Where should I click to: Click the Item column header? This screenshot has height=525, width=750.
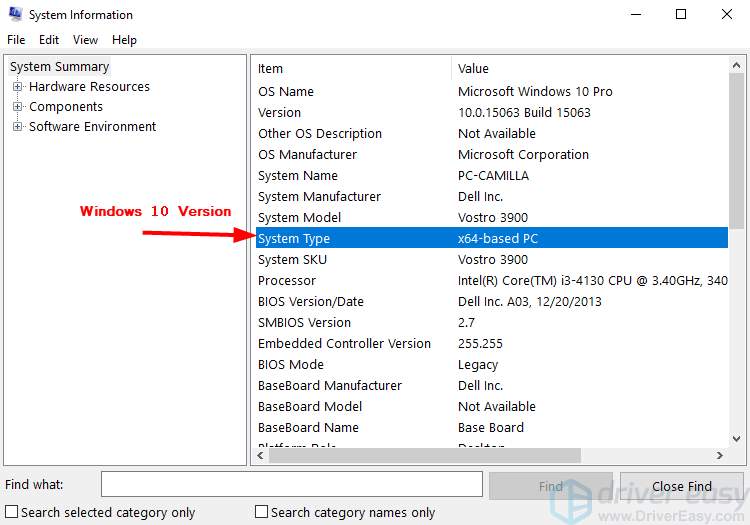[x=350, y=69]
